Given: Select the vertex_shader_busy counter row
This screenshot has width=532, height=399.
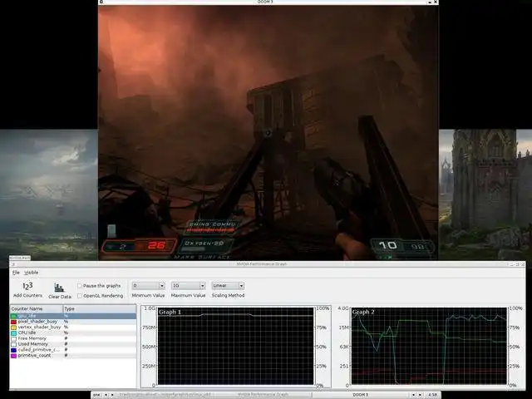Looking at the screenshot, I should (73, 327).
